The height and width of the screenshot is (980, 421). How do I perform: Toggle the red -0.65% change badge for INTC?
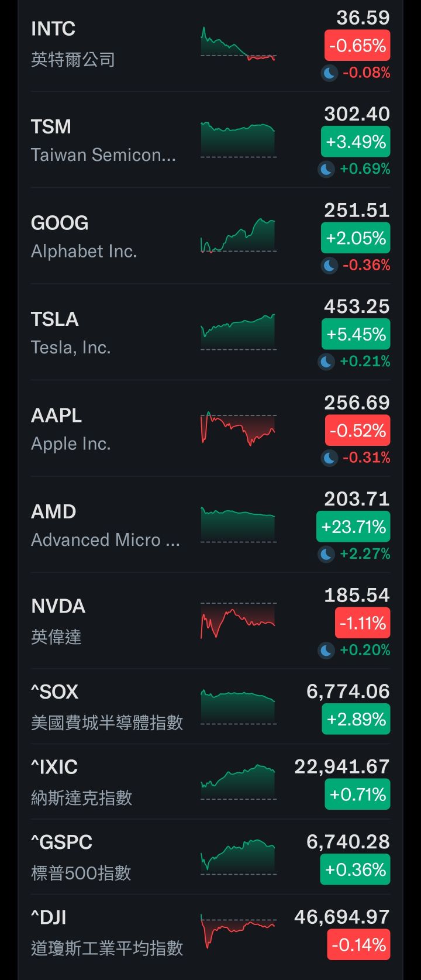coord(357,46)
